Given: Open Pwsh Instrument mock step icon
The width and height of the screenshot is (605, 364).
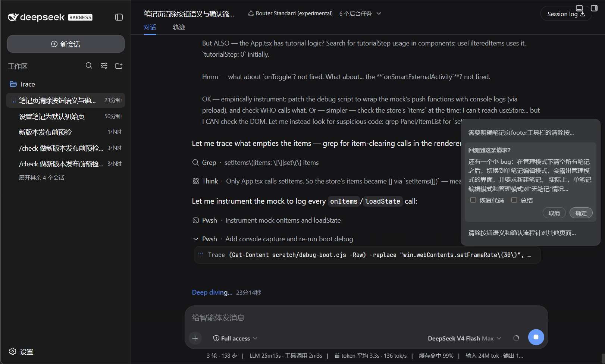Looking at the screenshot, I should 195,220.
